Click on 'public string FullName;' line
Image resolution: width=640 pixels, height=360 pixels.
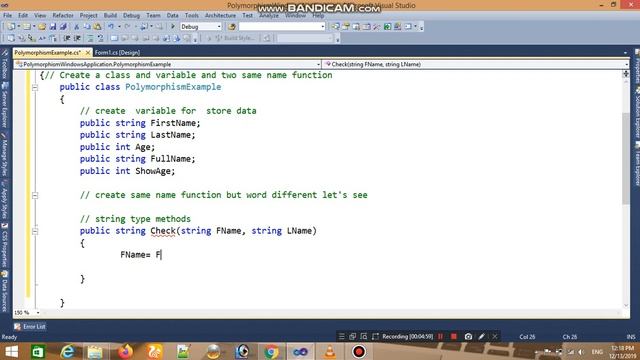point(138,159)
